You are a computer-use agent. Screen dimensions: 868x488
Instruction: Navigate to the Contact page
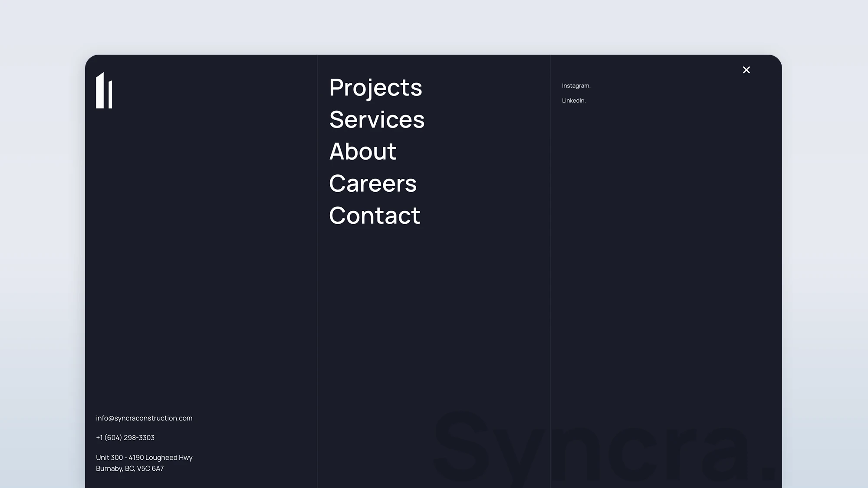[375, 216]
